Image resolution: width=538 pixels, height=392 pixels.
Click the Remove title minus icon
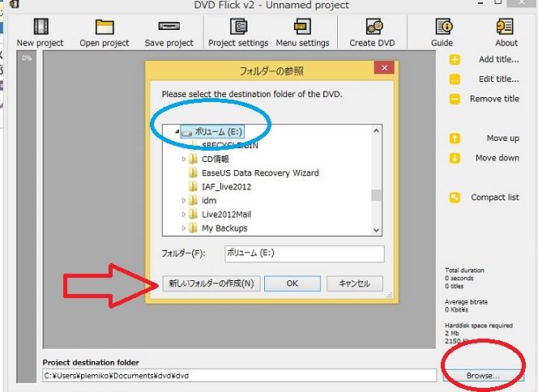[x=455, y=99]
